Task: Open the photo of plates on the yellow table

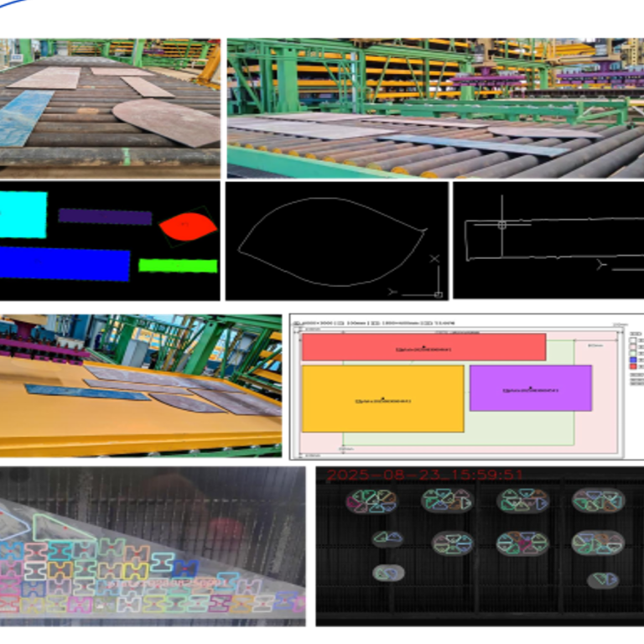Action: 141,386
